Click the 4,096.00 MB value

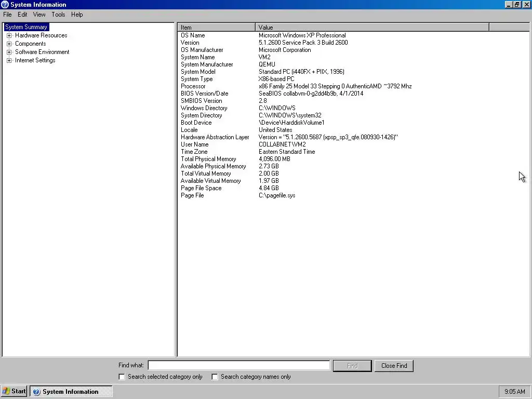(x=274, y=159)
